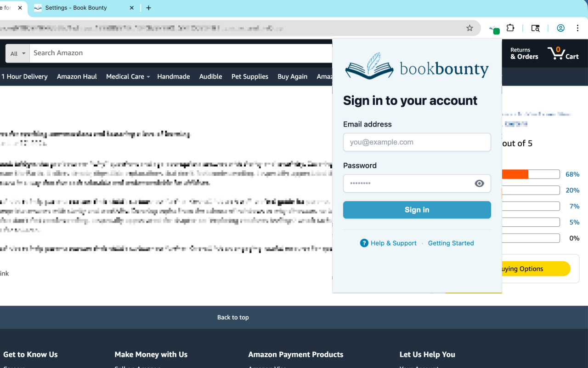Select Audible in the navigation menu
Viewport: 588px width, 368px height.
pos(210,76)
